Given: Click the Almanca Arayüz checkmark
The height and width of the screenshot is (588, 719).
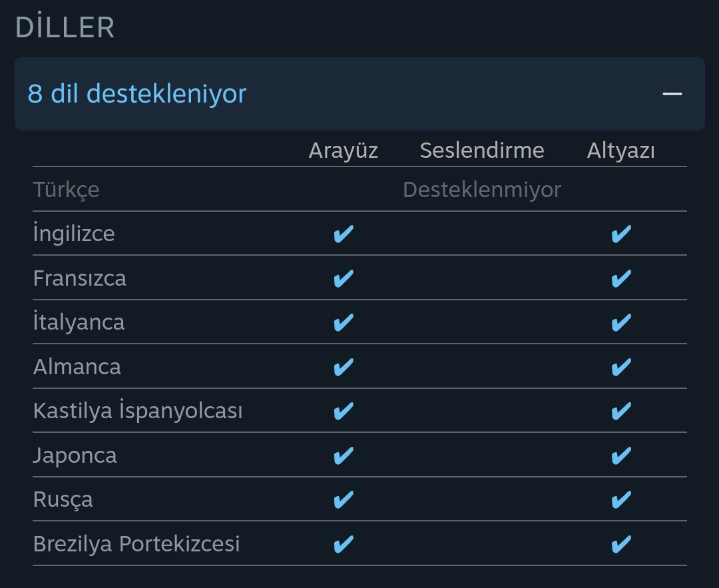Looking at the screenshot, I should tap(343, 367).
